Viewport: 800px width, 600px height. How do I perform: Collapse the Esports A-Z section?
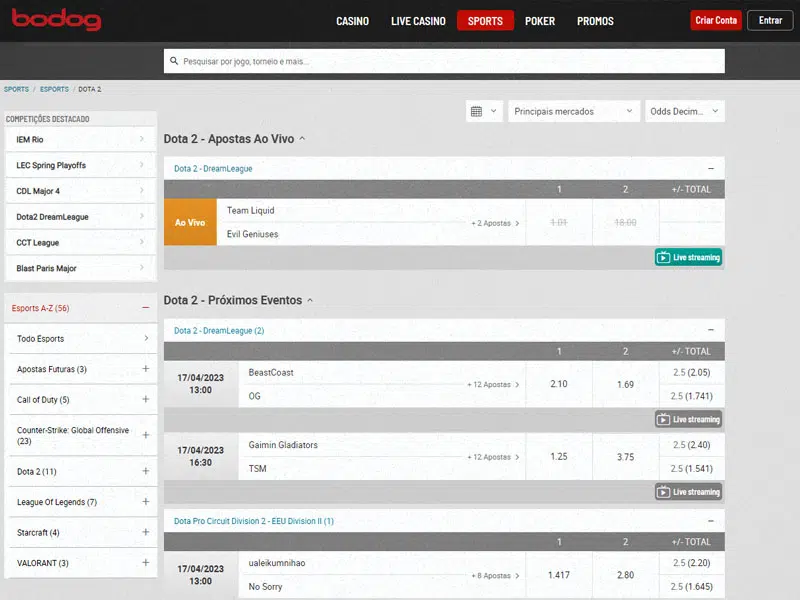coord(145,308)
